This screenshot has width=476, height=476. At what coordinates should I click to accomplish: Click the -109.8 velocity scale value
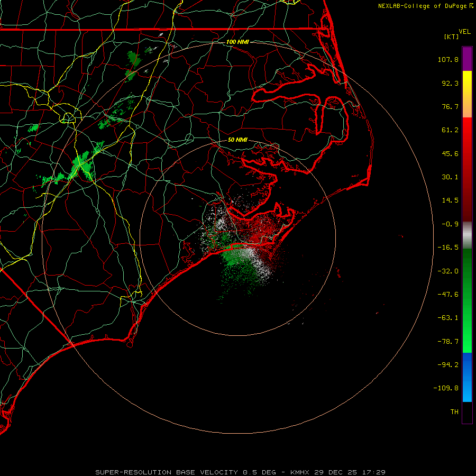coord(446,388)
